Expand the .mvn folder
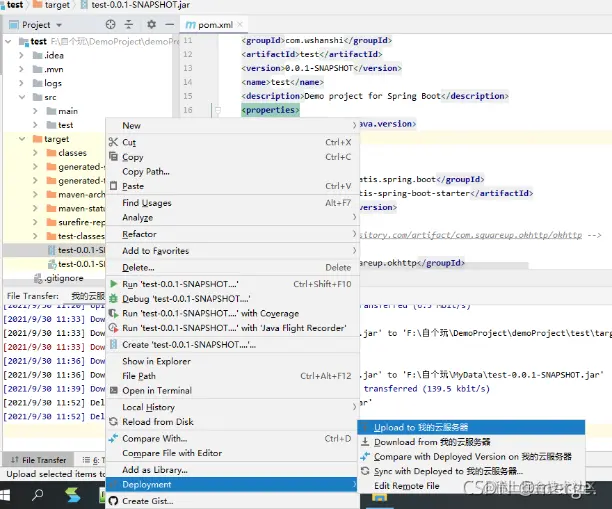 pyautogui.click(x=21, y=69)
